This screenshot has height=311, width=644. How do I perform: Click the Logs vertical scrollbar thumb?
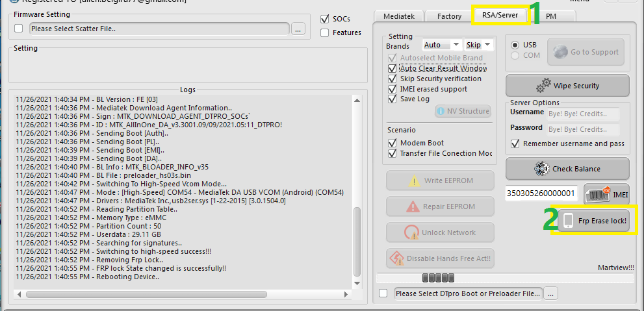tap(357, 242)
